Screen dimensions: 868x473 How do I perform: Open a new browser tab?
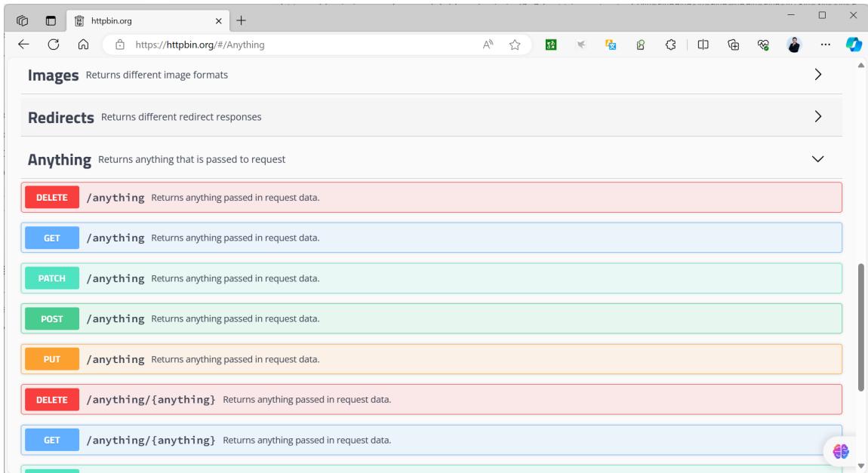(x=241, y=20)
